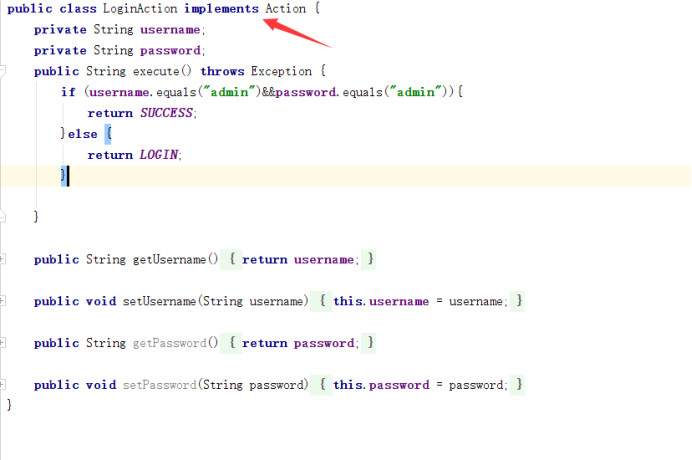Click 'return' keyword before LOGIN
This screenshot has height=460, width=692.
click(x=110, y=155)
